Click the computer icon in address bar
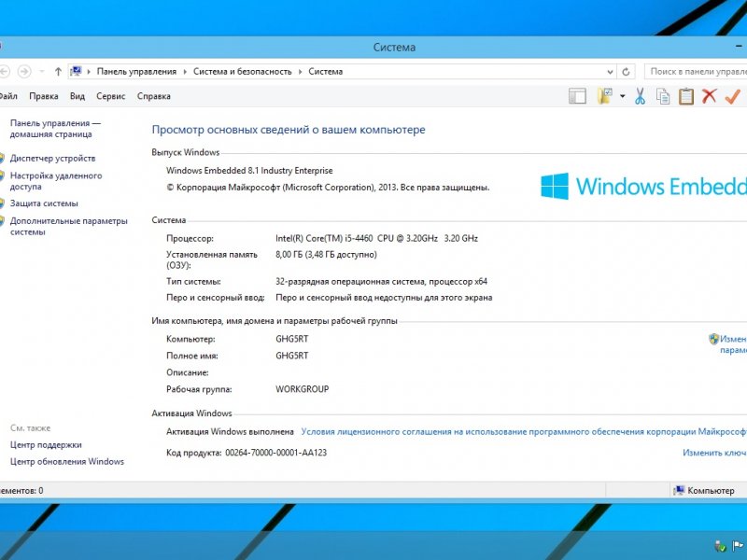The height and width of the screenshot is (560, 747). click(x=76, y=72)
